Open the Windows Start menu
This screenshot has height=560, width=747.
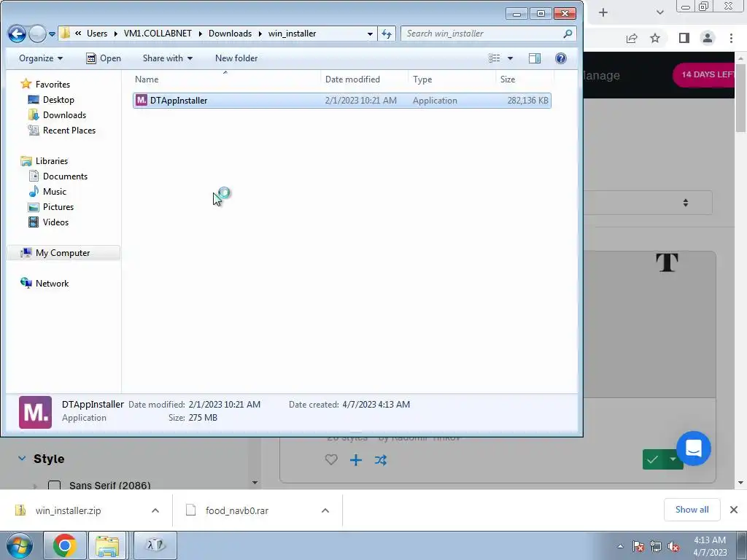(x=20, y=545)
